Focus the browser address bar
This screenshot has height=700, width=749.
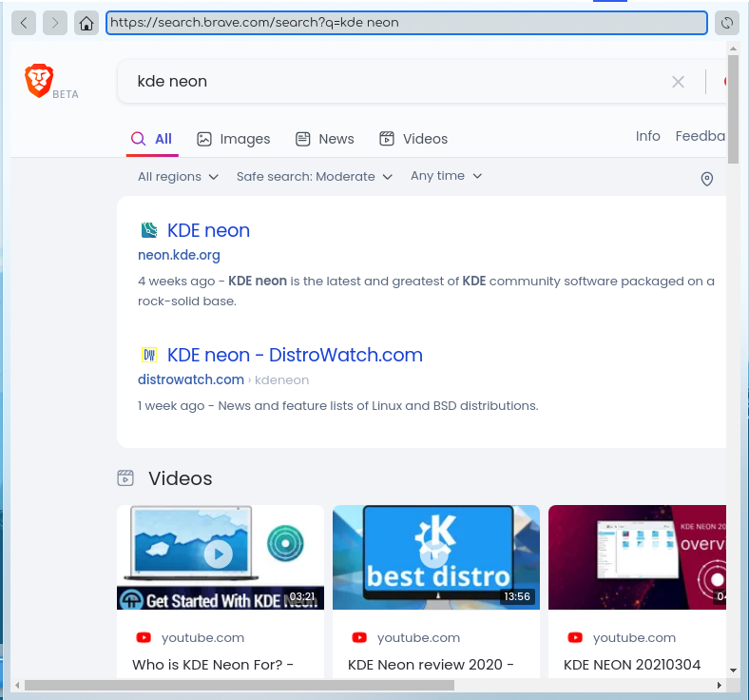click(x=407, y=23)
